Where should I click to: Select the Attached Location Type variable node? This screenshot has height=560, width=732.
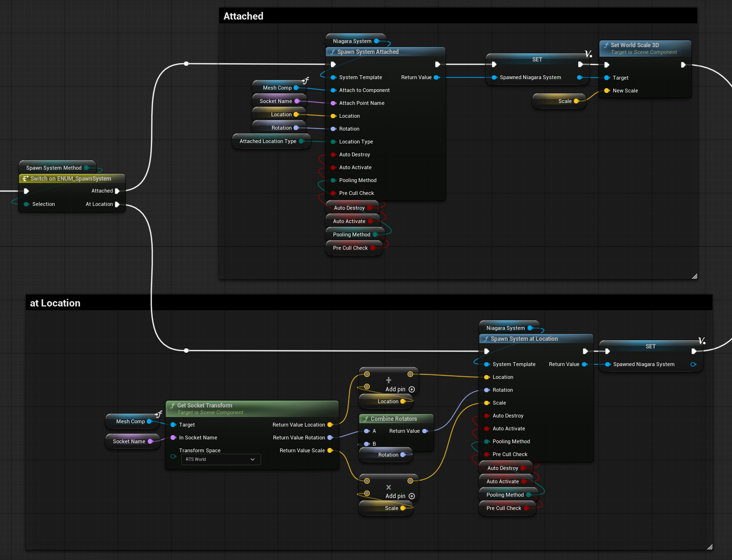[268, 142]
